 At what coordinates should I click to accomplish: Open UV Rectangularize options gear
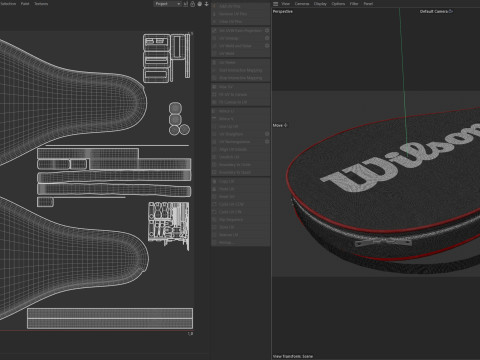pyautogui.click(x=267, y=142)
